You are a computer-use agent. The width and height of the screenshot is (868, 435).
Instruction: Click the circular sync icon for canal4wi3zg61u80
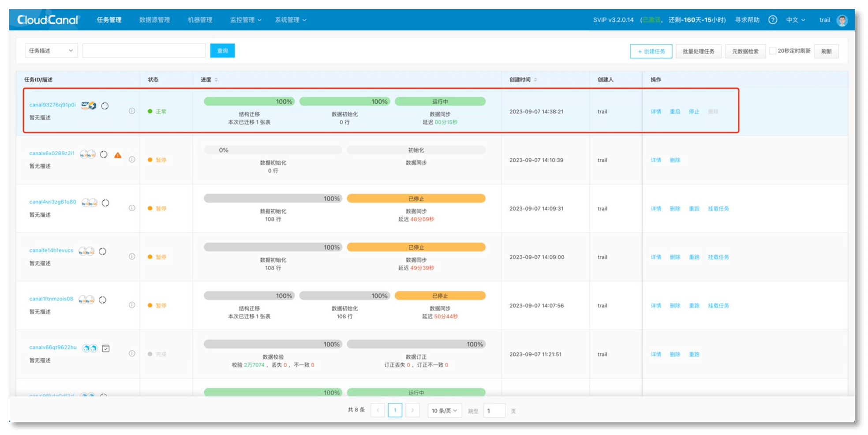point(105,203)
